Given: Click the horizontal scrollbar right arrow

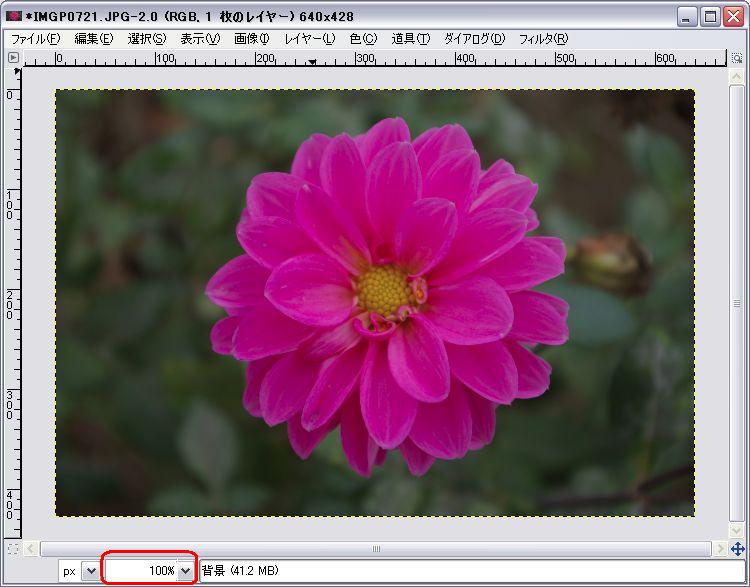Looking at the screenshot, I should click(x=719, y=549).
